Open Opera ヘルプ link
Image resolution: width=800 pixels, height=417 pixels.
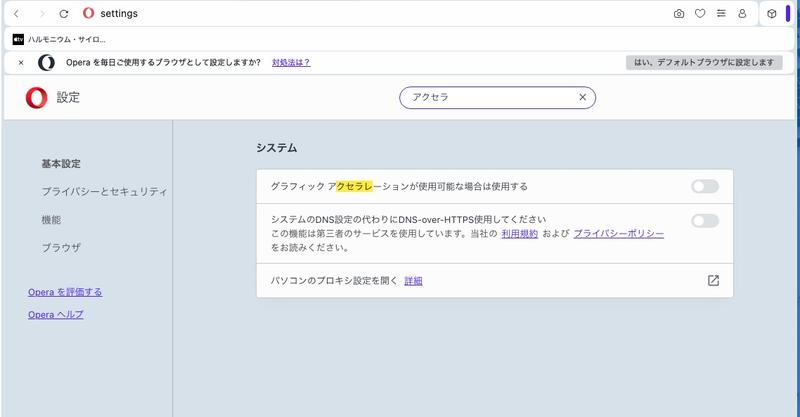(56, 314)
